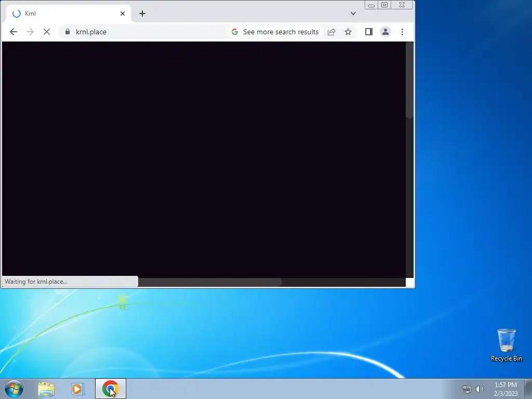532x399 pixels.
Task: Click the horizontal scrollbar thumb
Action: tap(210, 282)
